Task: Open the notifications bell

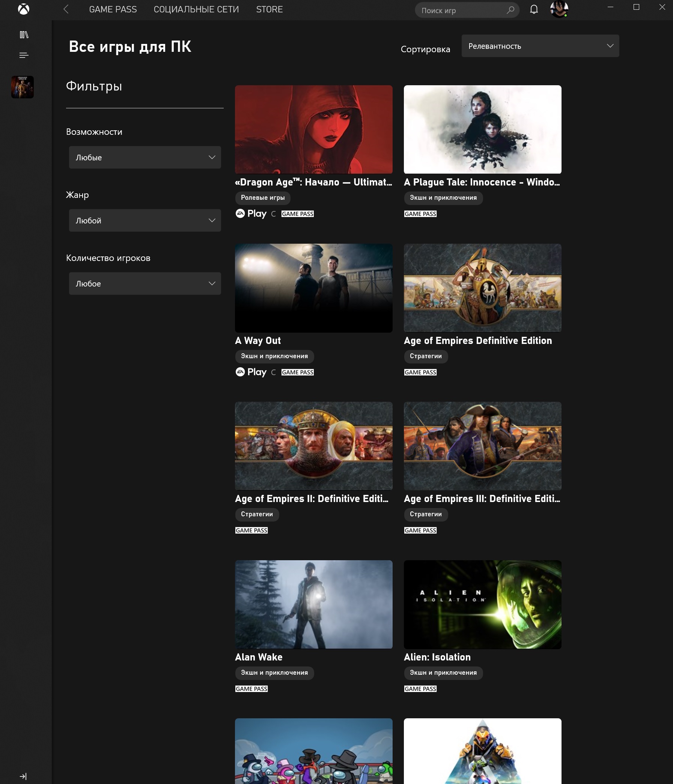Action: point(534,9)
